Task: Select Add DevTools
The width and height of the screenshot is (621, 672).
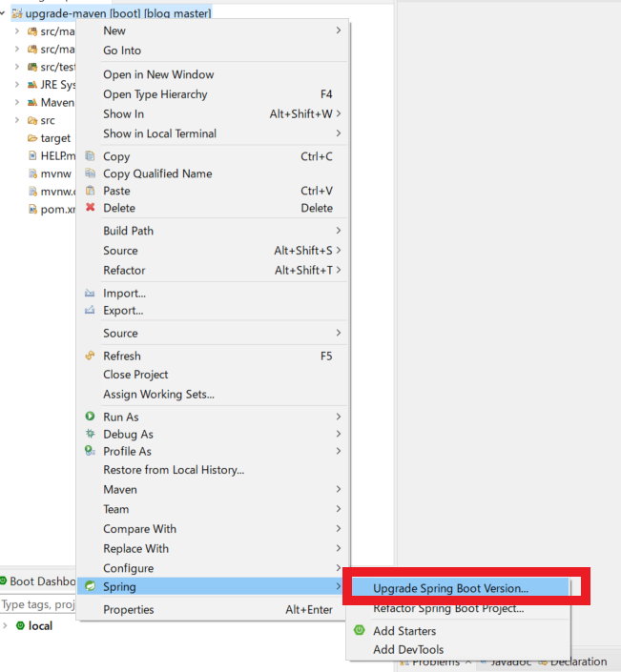Action: tap(408, 650)
